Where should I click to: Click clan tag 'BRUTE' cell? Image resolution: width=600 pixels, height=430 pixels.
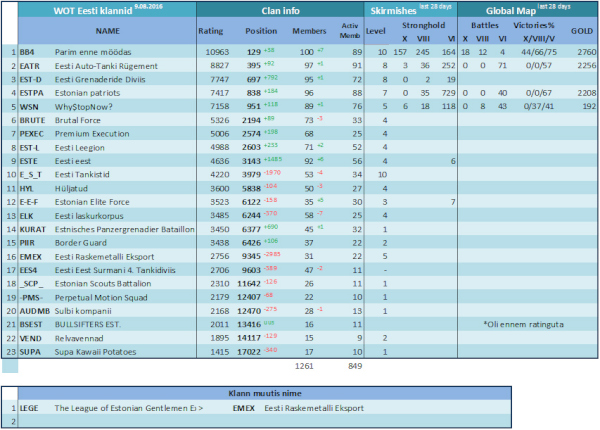point(33,120)
